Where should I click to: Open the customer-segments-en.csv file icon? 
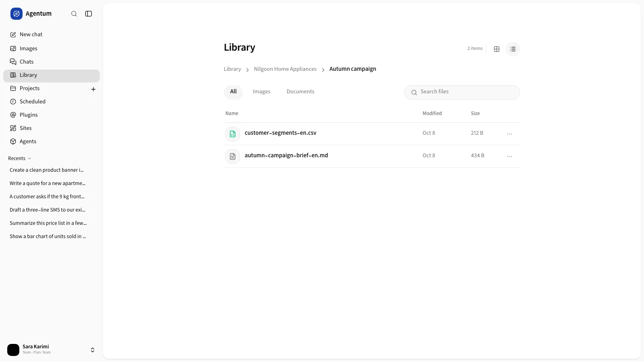pos(233,134)
